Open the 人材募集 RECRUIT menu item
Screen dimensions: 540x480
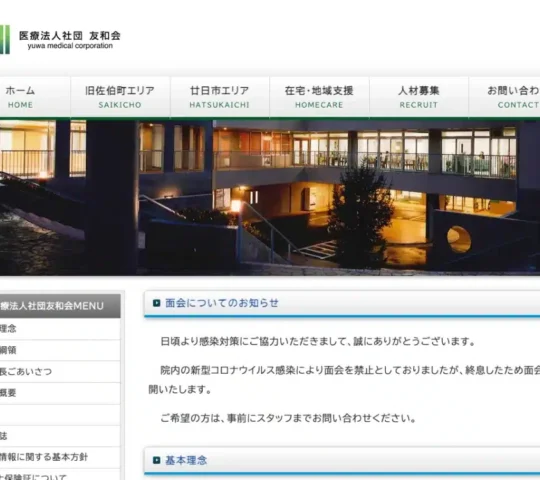418,97
